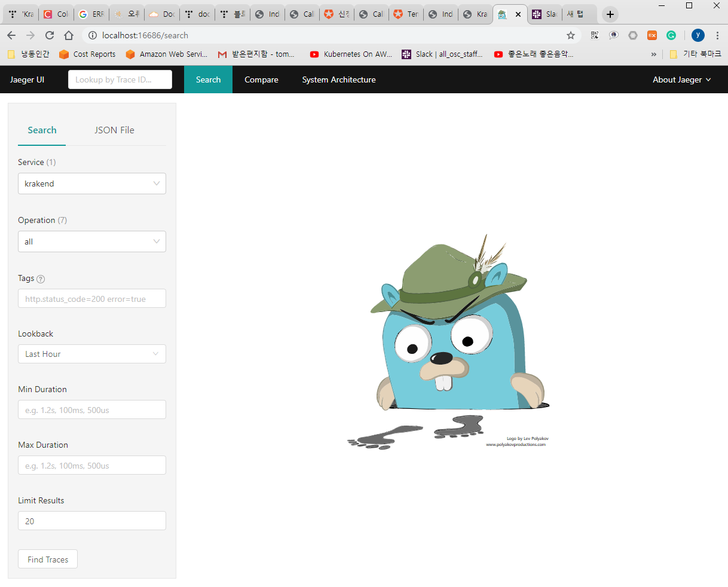Open the QR code extension icon
The image size is (728, 587).
pyautogui.click(x=595, y=35)
